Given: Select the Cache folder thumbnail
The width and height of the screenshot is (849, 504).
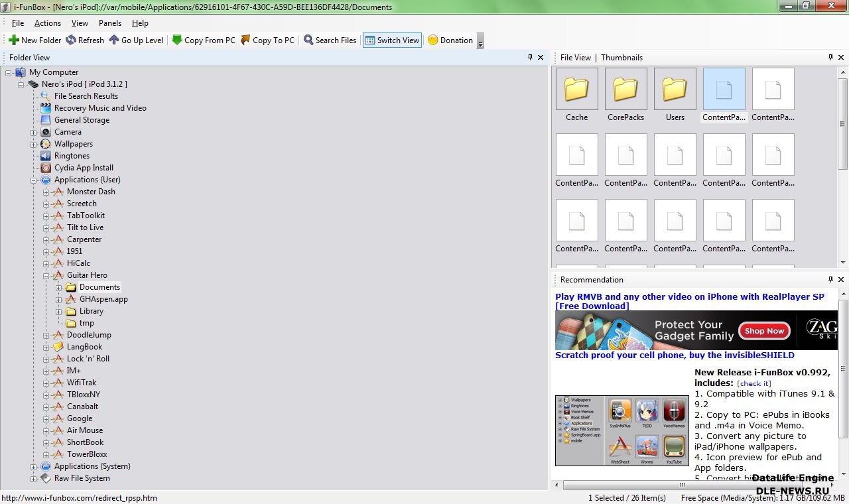Looking at the screenshot, I should click(x=577, y=89).
